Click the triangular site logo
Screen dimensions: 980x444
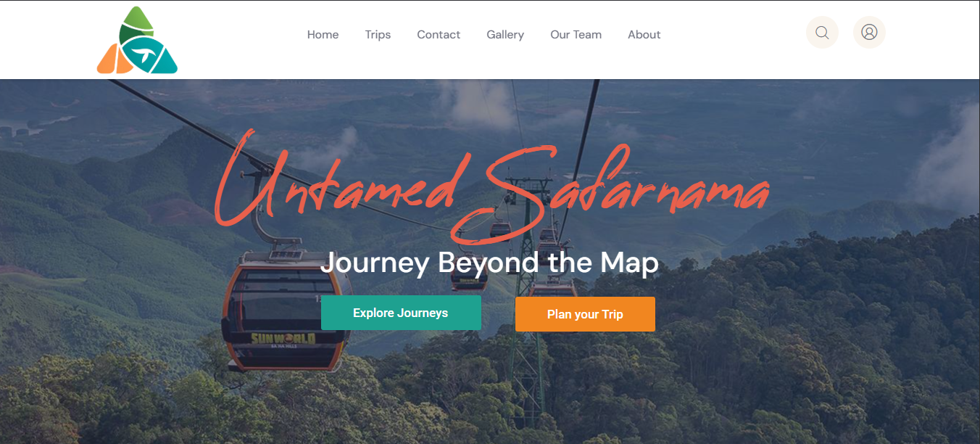pyautogui.click(x=137, y=41)
